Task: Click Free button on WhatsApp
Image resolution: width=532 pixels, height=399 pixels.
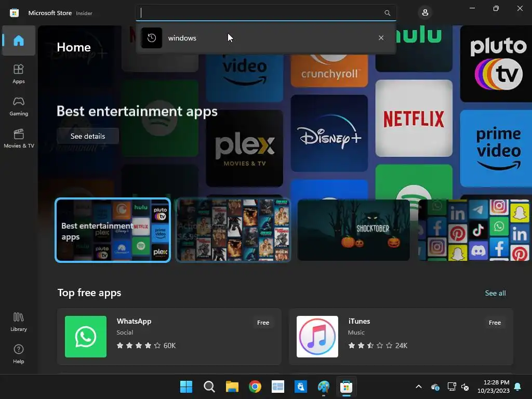Action: pyautogui.click(x=263, y=323)
